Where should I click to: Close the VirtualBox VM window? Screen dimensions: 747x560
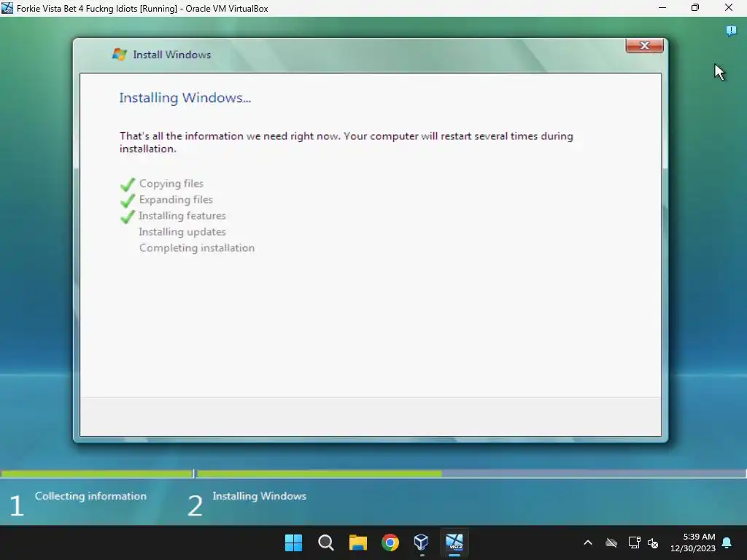pyautogui.click(x=729, y=8)
